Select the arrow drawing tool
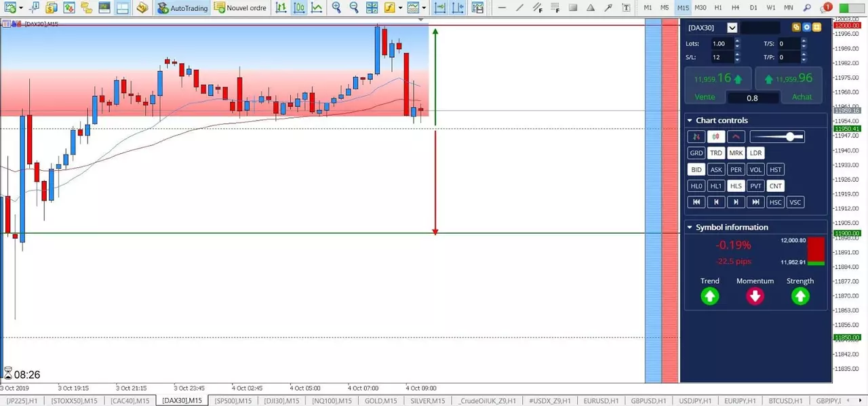 608,7
